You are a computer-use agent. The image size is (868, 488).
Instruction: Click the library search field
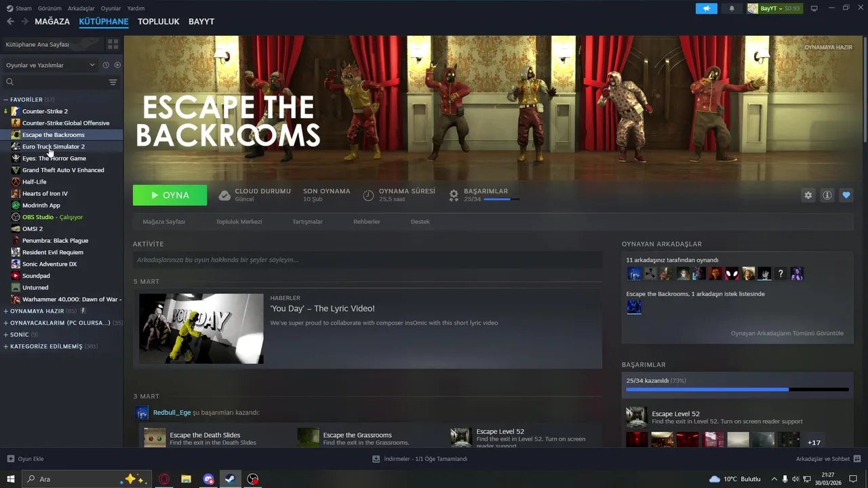pos(56,82)
